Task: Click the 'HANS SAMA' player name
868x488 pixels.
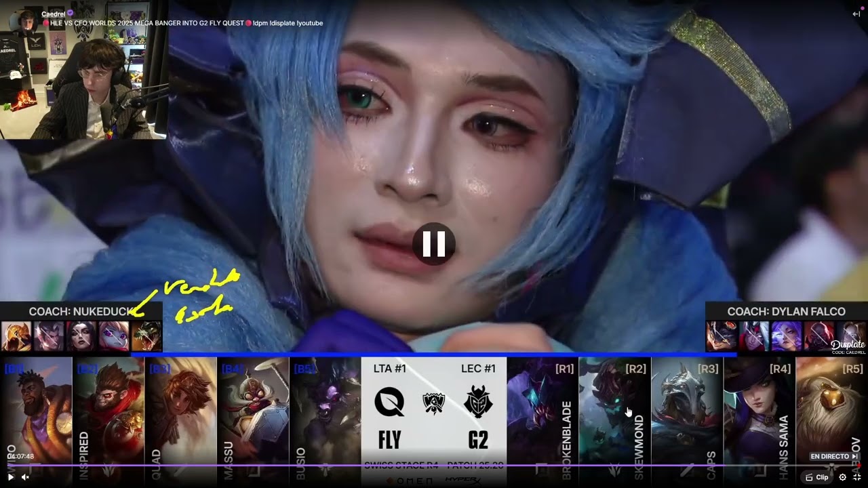Action: [x=784, y=448]
